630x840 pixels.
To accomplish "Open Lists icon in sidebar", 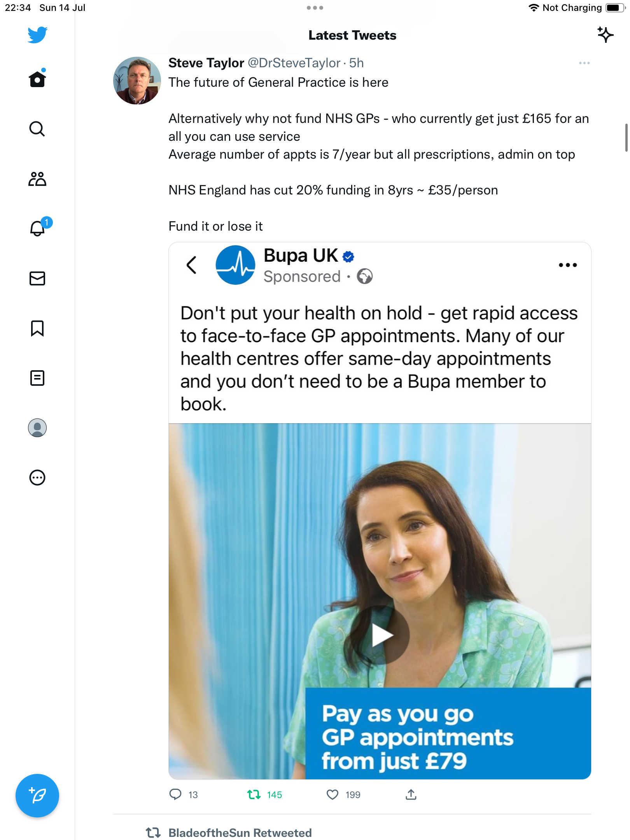I will (x=37, y=378).
